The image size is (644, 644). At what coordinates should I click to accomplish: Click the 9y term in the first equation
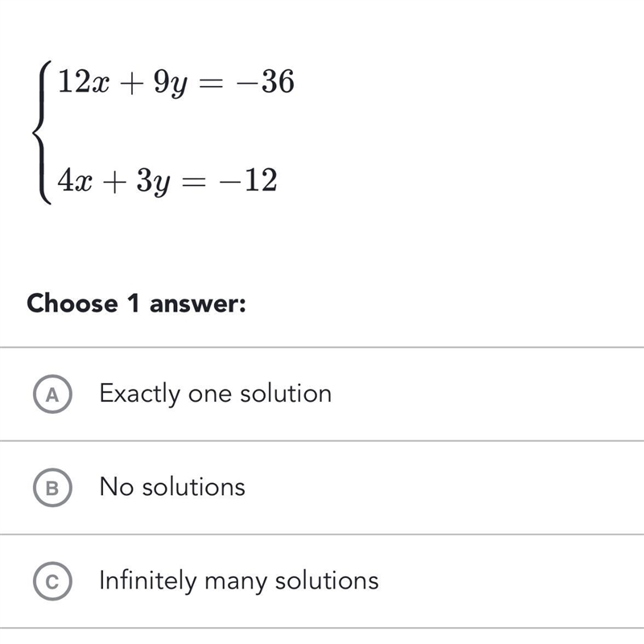(171, 84)
